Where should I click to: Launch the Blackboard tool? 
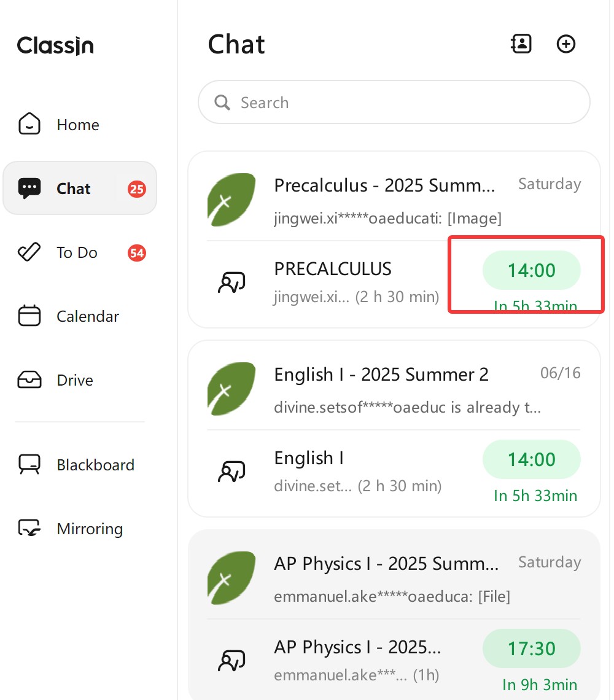point(95,465)
